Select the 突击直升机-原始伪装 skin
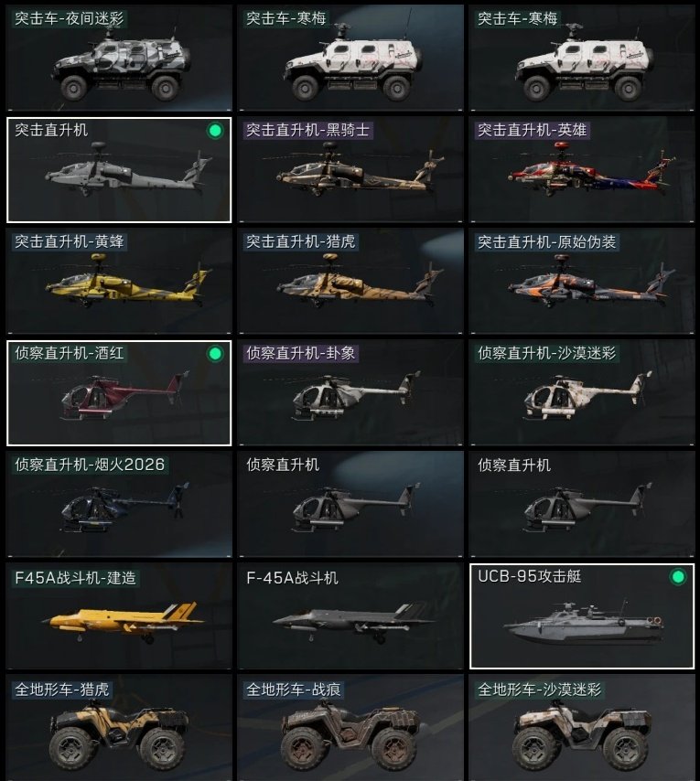This screenshot has height=781, width=700. tap(582, 281)
